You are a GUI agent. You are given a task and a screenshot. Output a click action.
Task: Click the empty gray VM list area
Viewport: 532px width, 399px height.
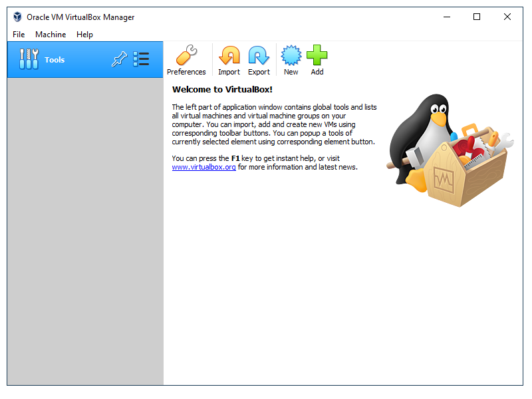click(85, 233)
